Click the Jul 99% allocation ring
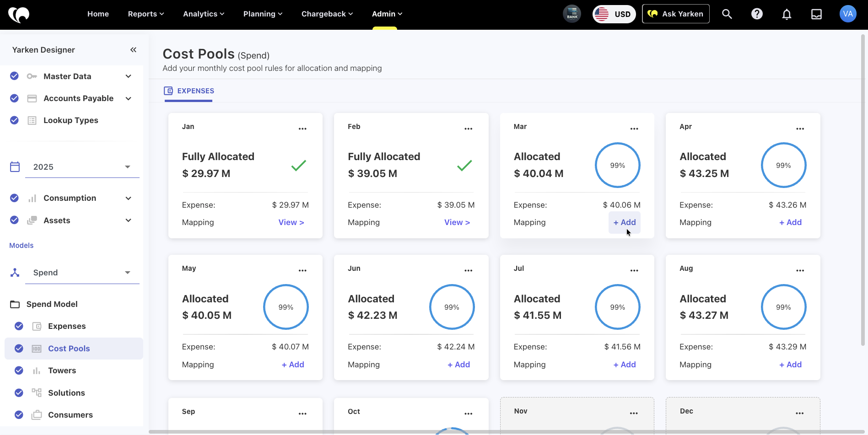 click(x=617, y=307)
